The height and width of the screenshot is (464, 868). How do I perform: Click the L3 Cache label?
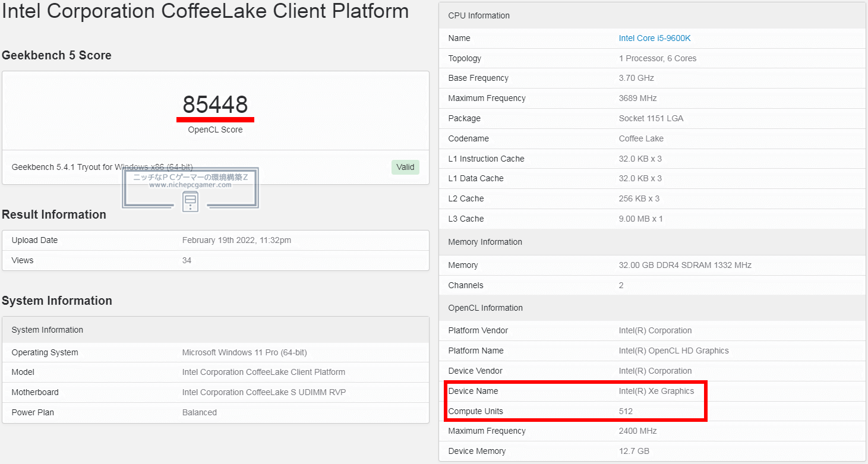466,219
